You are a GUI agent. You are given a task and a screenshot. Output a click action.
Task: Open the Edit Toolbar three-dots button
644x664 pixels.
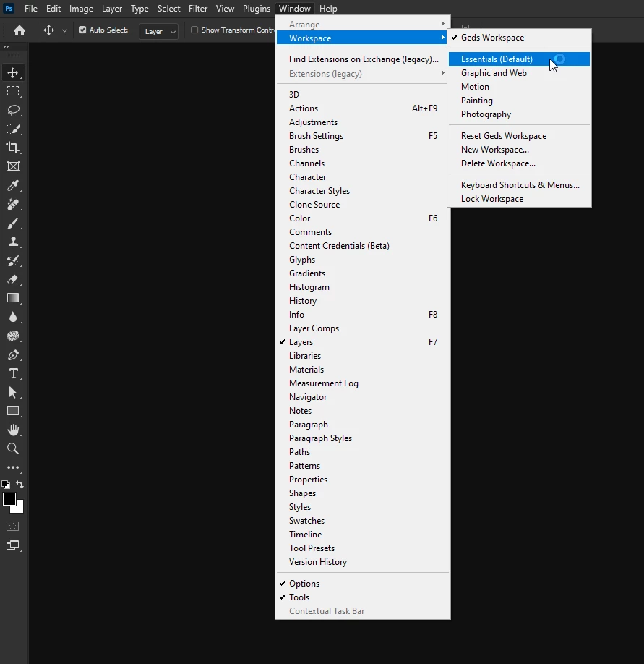[x=13, y=467]
